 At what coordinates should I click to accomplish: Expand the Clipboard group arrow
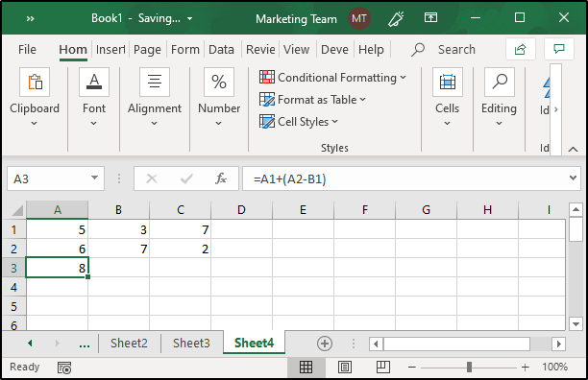pyautogui.click(x=35, y=123)
